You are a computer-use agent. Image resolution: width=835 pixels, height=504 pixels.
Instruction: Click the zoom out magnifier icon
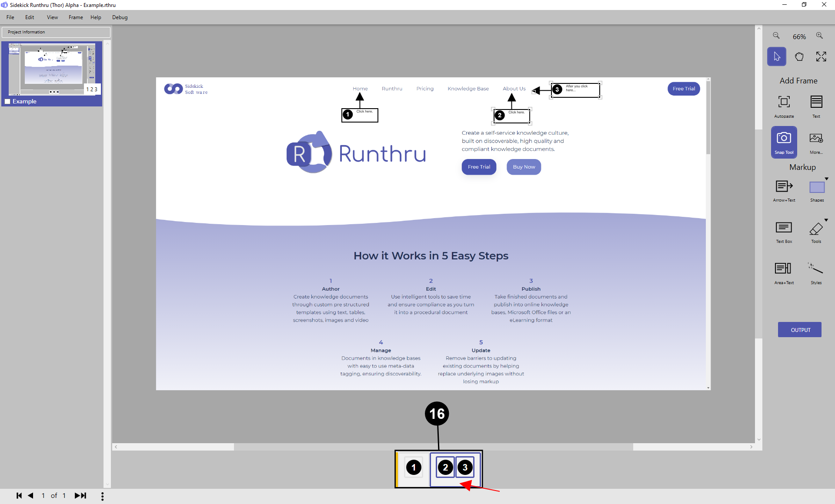[776, 36]
